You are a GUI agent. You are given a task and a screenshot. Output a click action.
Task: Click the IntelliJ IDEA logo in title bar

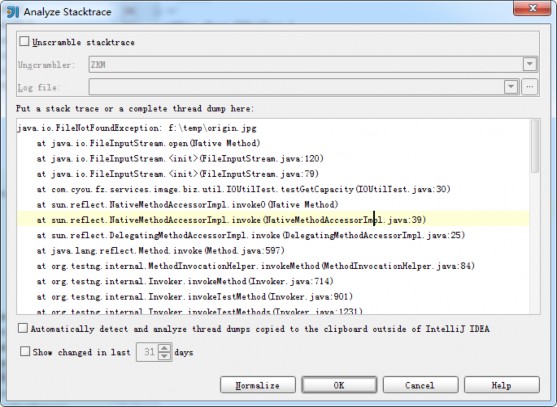pyautogui.click(x=12, y=12)
